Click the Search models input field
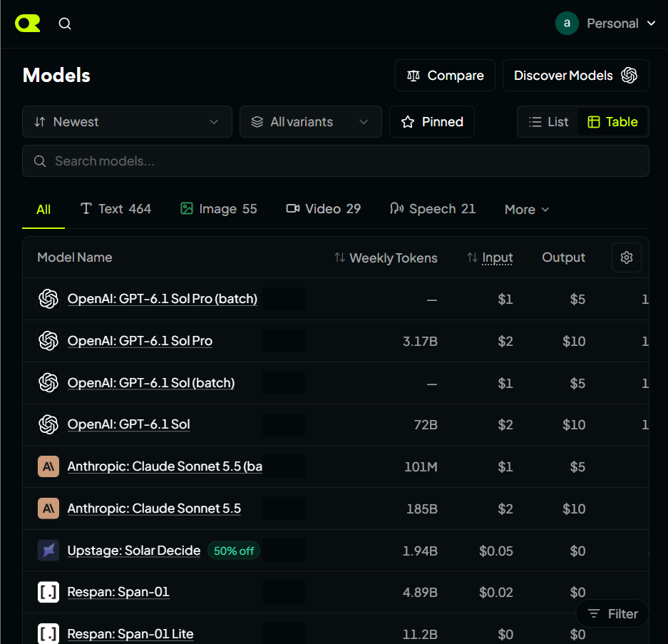Image resolution: width=668 pixels, height=644 pixels. pos(336,161)
